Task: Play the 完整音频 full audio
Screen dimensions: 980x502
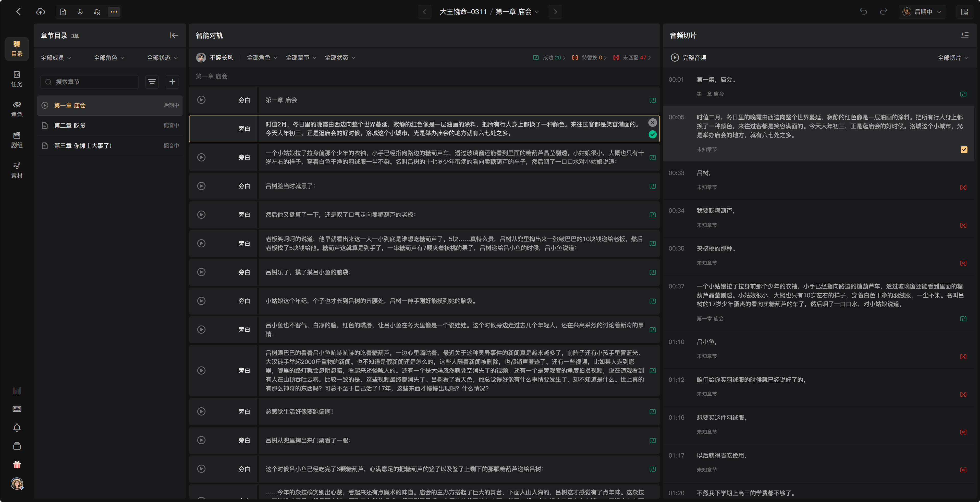Action: 688,58
